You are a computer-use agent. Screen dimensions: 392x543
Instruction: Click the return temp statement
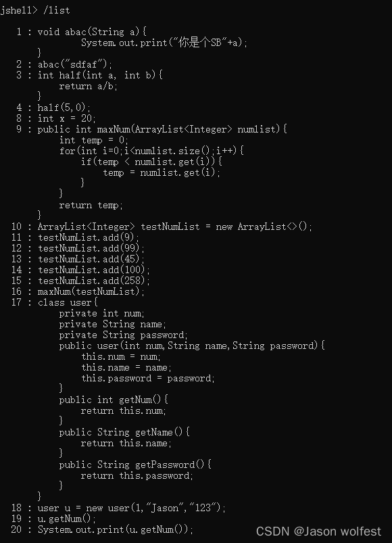pos(91,205)
